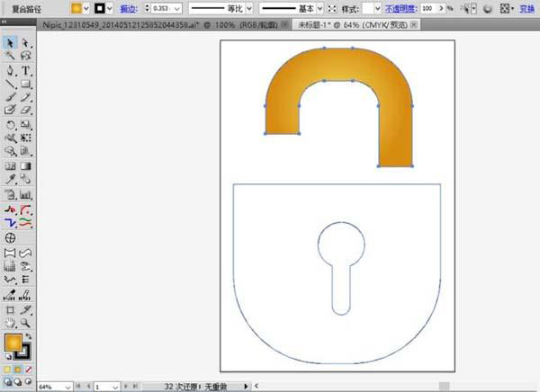Select the Pencil tool
Image resolution: width=540 pixels, height=392 pixels.
25,97
